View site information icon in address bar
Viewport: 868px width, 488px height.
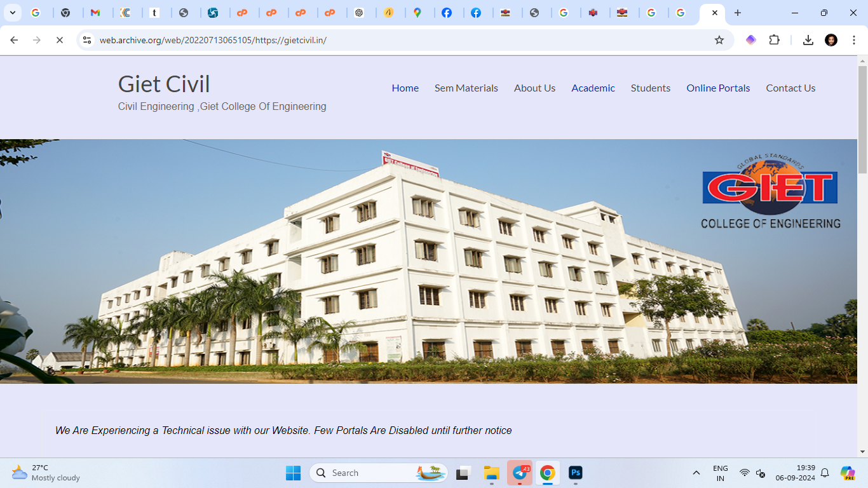87,40
